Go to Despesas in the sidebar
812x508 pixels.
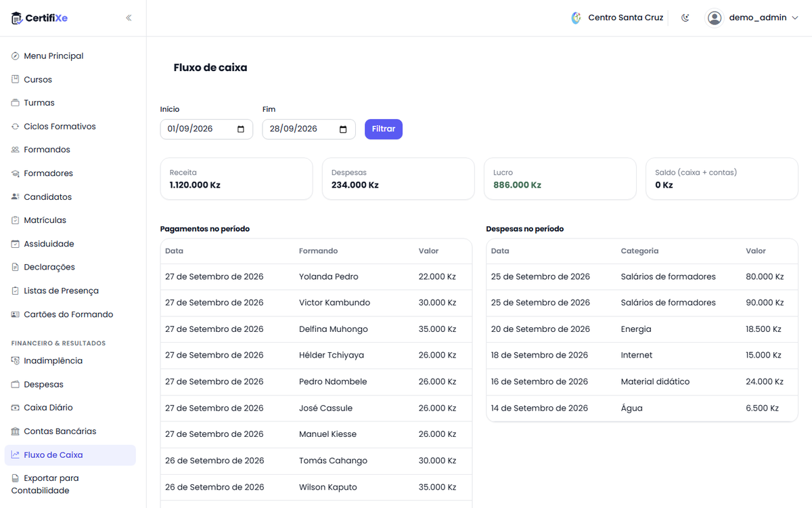[x=70, y=385]
